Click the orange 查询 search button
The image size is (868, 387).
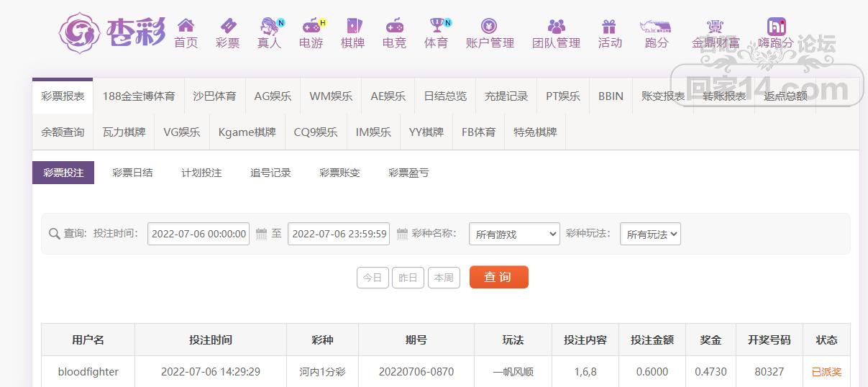[499, 277]
